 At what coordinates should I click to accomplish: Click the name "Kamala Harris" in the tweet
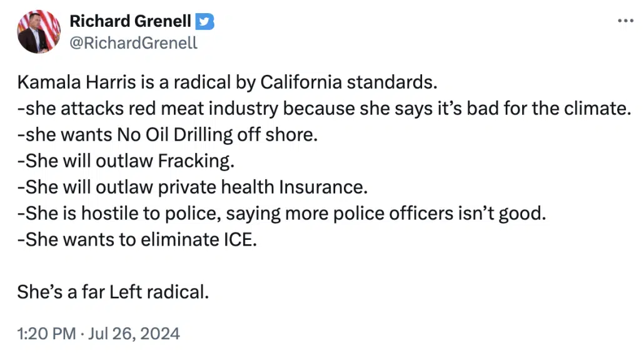pyautogui.click(x=66, y=82)
